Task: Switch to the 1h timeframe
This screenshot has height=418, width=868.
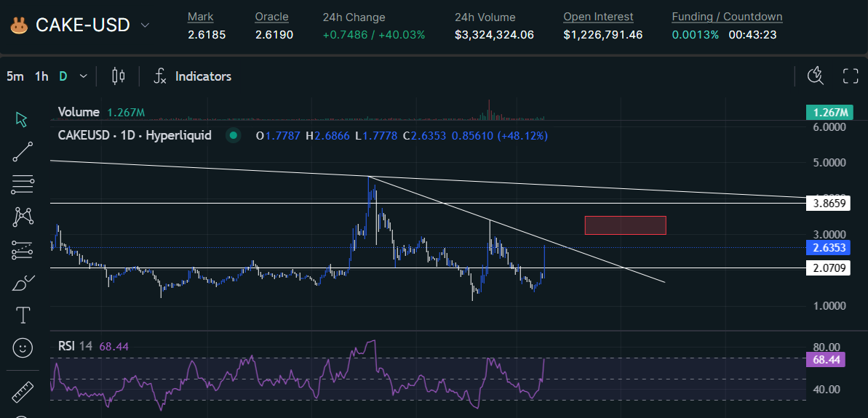Action: click(41, 76)
